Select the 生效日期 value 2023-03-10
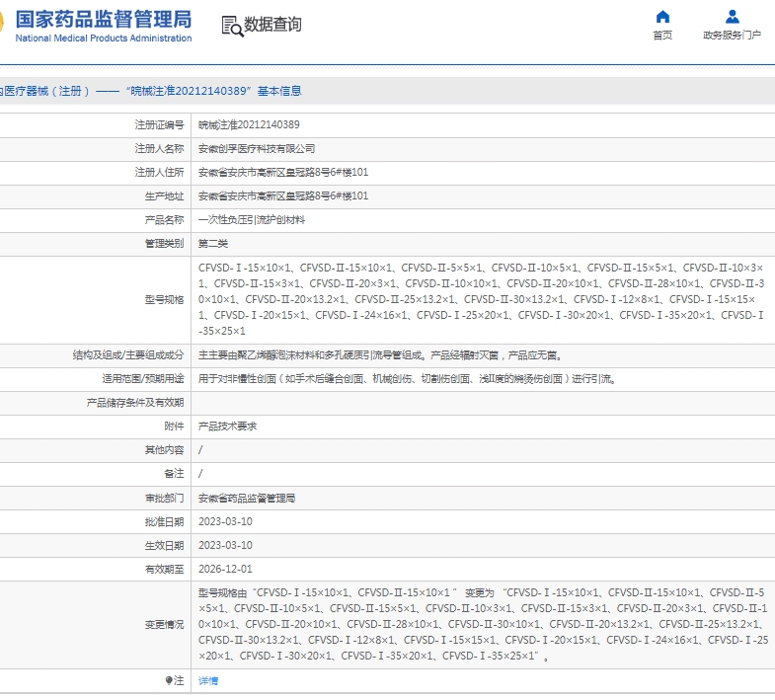The width and height of the screenshot is (775, 700). tap(225, 545)
